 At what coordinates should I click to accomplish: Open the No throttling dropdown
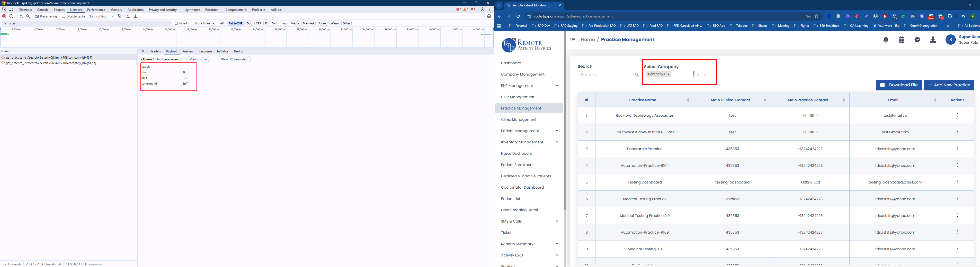pyautogui.click(x=101, y=16)
